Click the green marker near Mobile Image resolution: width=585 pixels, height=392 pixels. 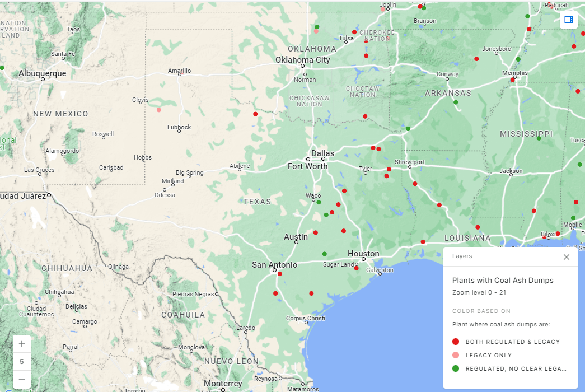tap(572, 217)
